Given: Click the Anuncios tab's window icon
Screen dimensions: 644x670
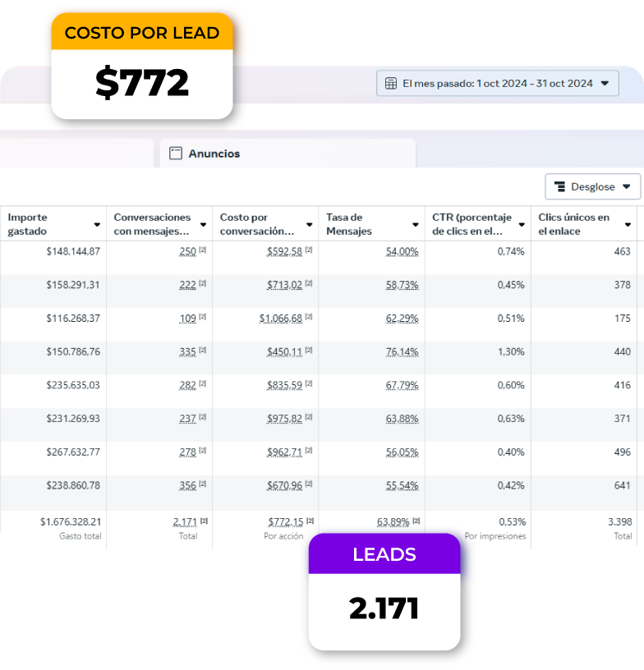Looking at the screenshot, I should tap(175, 154).
